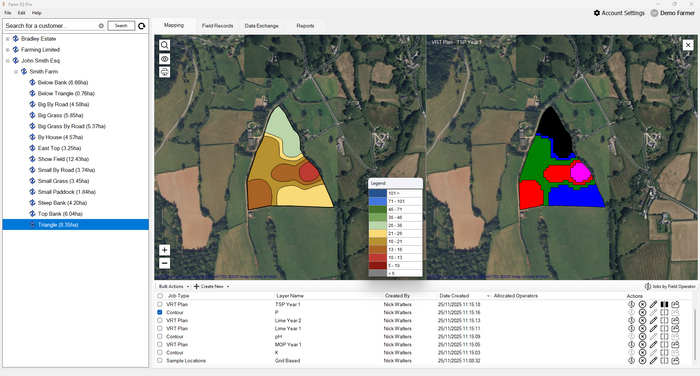Select the Show Field (12.43ha) field
Viewport: 700px width, 376px height.
point(63,159)
